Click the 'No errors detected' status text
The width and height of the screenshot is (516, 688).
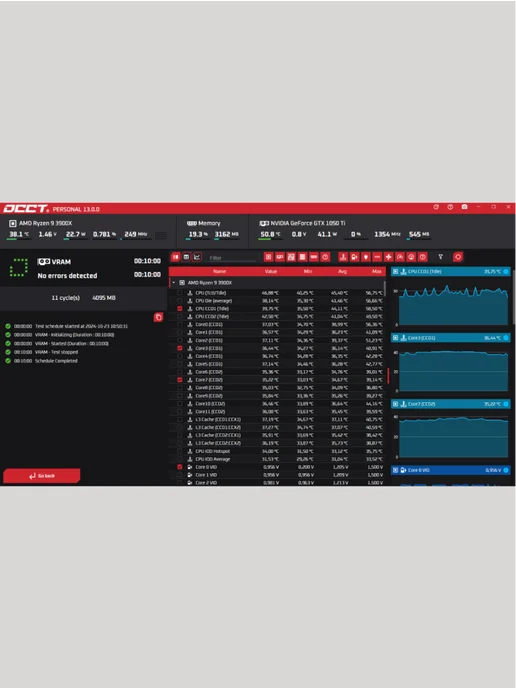pyautogui.click(x=67, y=276)
